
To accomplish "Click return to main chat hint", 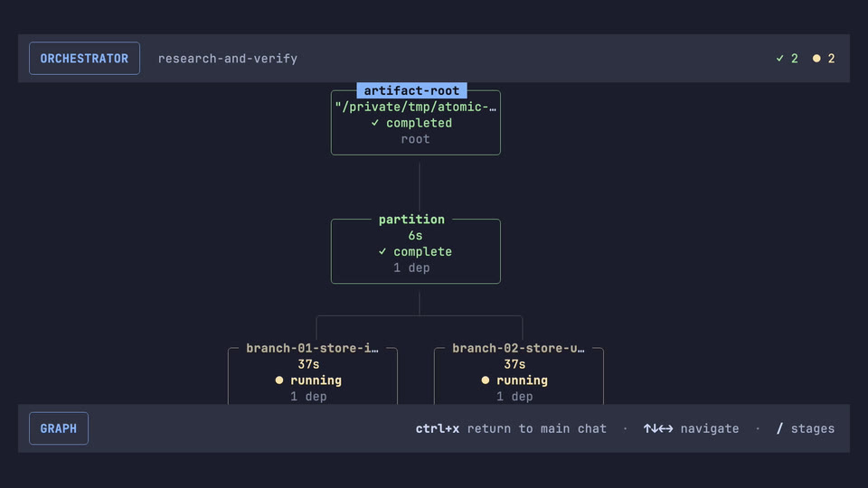I will click(537, 428).
